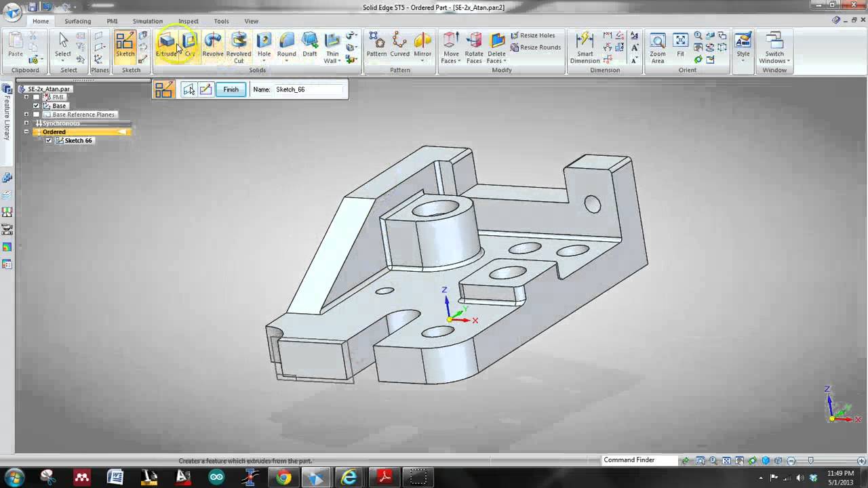This screenshot has height=488, width=868.
Task: Click the sketch step icon in command bar
Action: coord(163,89)
